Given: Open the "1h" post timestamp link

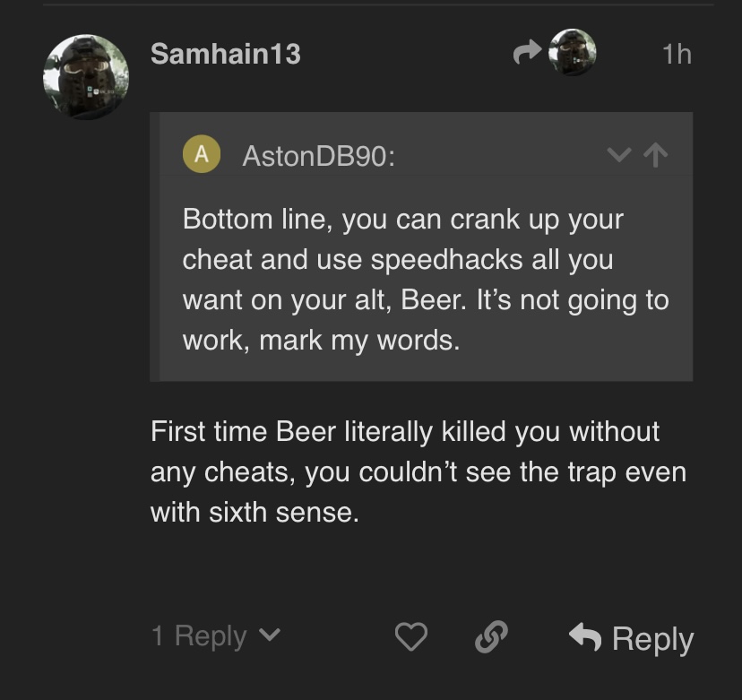Looking at the screenshot, I should click(677, 55).
